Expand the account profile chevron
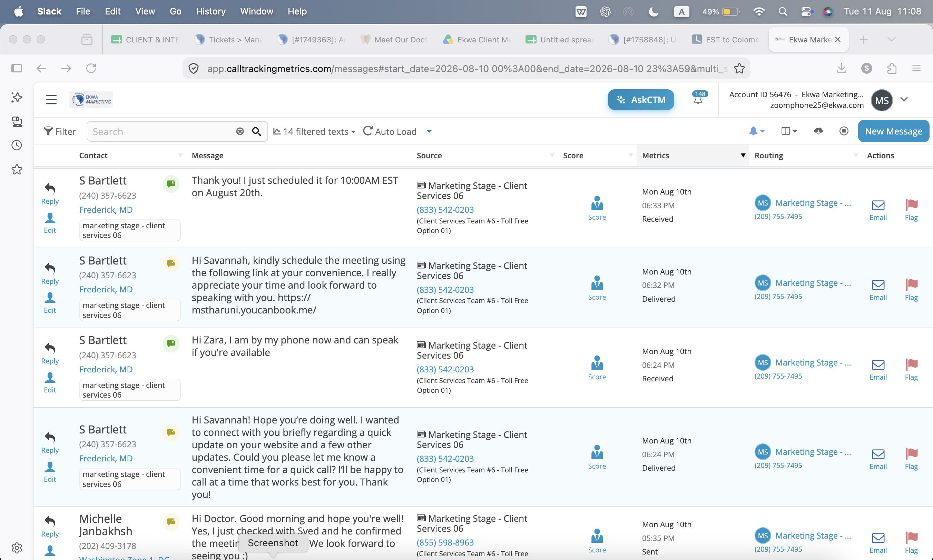 tap(904, 100)
